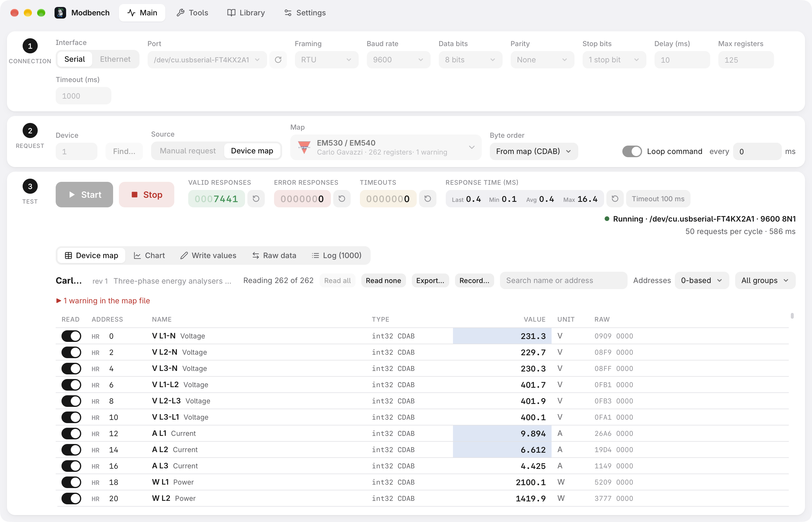The width and height of the screenshot is (812, 522).
Task: Open the Parity dropdown
Action: pyautogui.click(x=542, y=60)
